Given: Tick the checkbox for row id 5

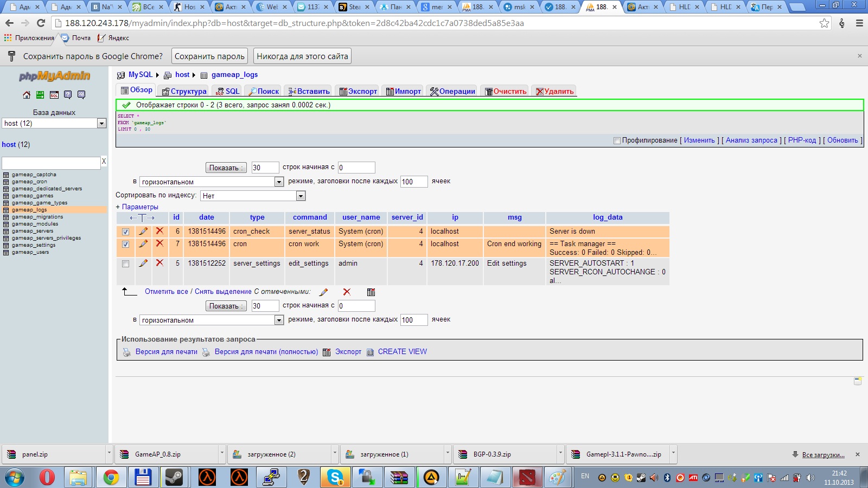Looking at the screenshot, I should [x=126, y=264].
